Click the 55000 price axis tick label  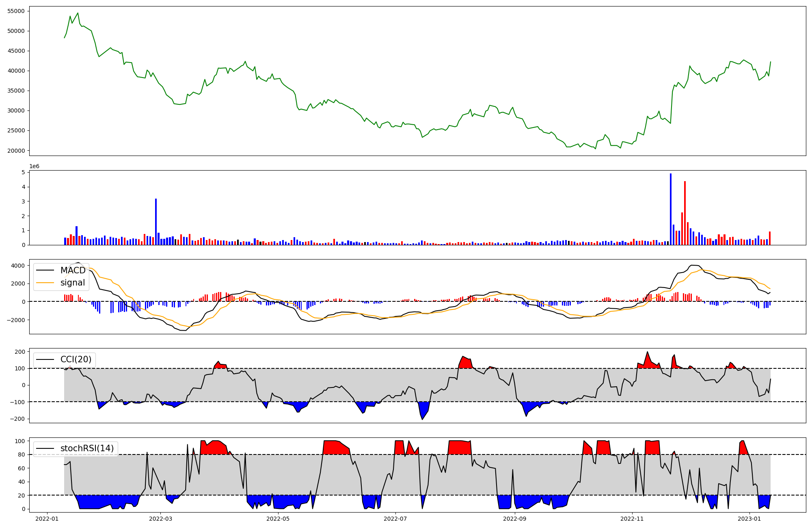pyautogui.click(x=16, y=11)
